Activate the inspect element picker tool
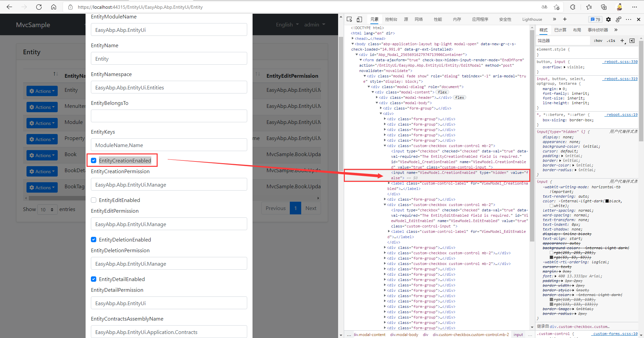 coord(349,19)
